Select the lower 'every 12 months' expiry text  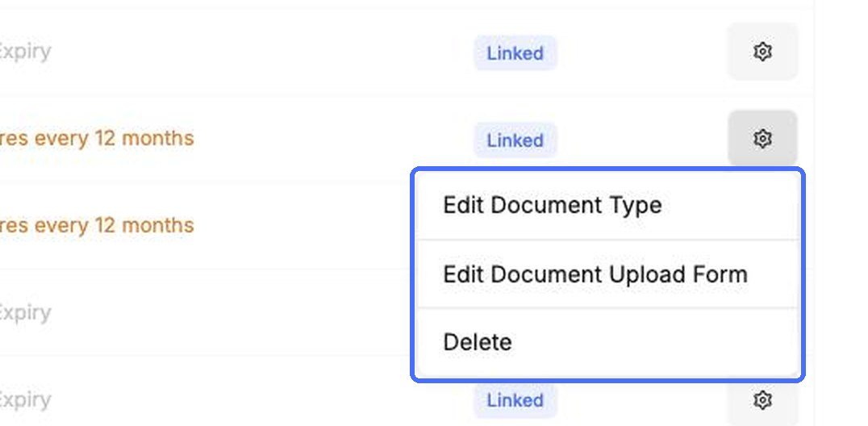[x=96, y=225]
